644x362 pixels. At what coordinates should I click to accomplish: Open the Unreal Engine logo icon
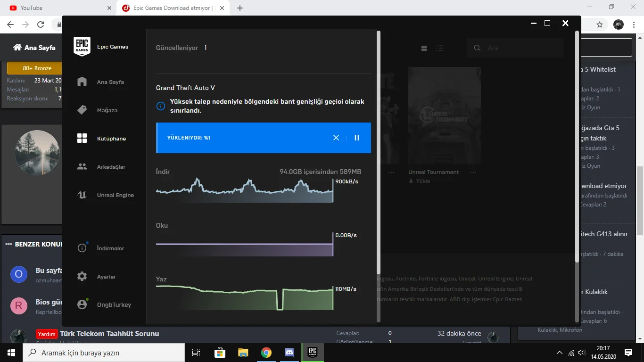pos(82,195)
